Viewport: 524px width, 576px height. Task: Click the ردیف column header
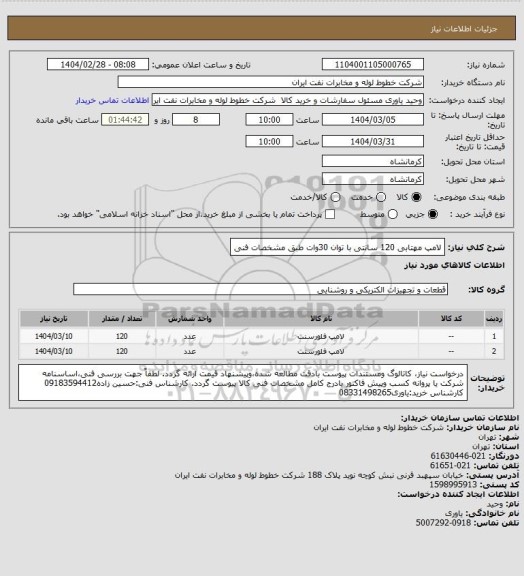point(494,318)
